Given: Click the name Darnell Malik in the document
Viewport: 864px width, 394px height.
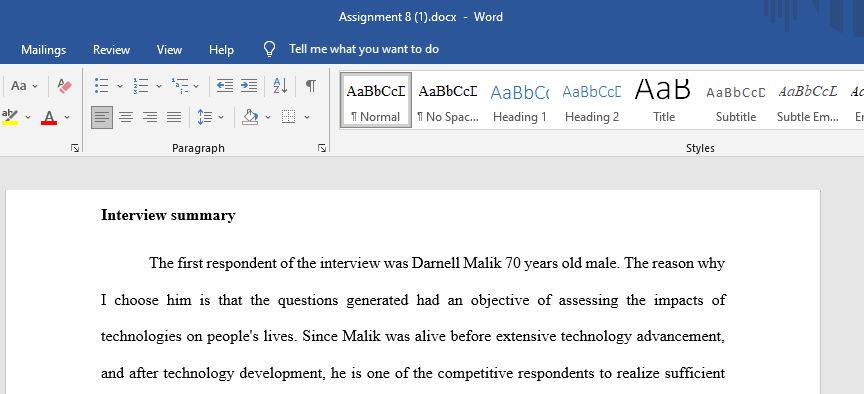Looking at the screenshot, I should tap(457, 263).
